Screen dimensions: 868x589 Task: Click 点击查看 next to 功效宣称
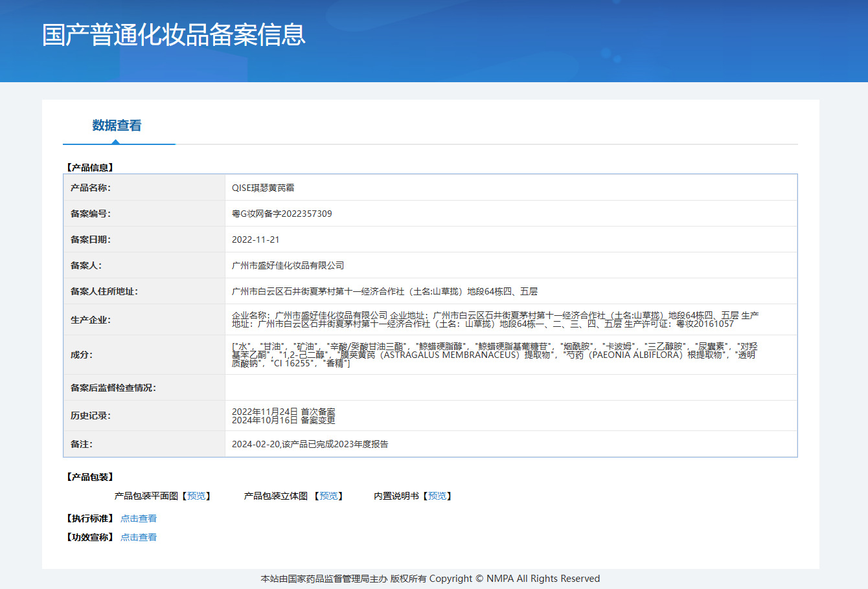tap(139, 537)
